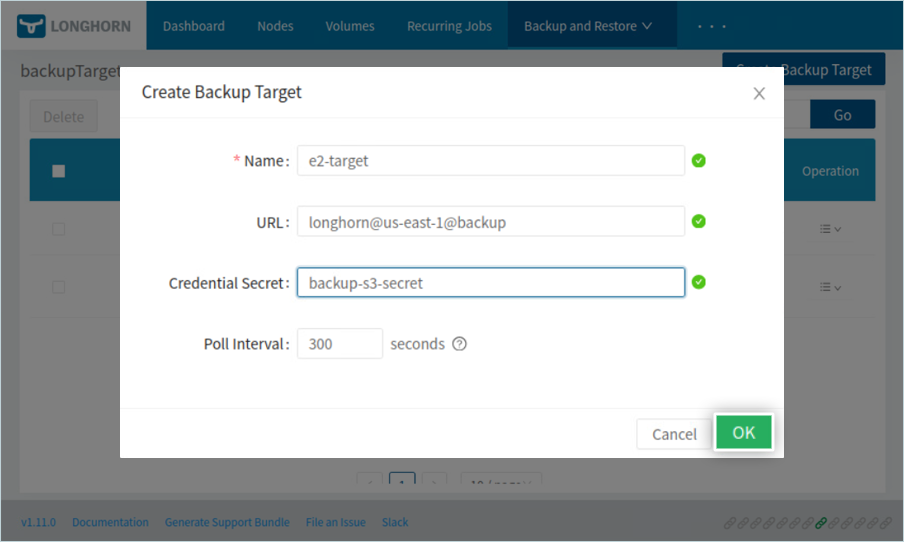Click the green validation icon beside Name
The image size is (904, 542).
point(699,160)
